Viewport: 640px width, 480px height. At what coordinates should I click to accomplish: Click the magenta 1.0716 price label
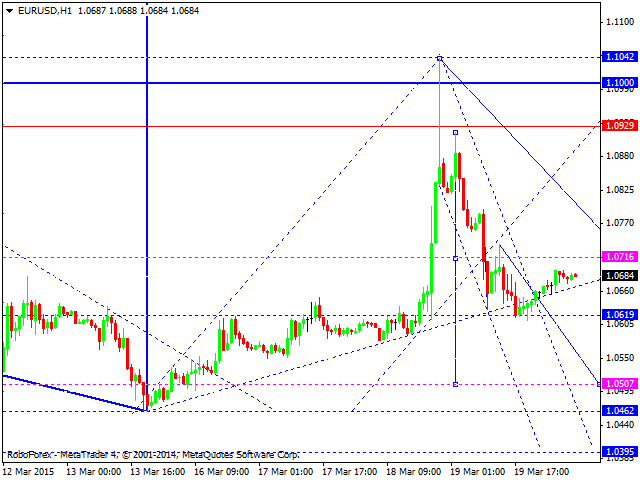tap(620, 257)
